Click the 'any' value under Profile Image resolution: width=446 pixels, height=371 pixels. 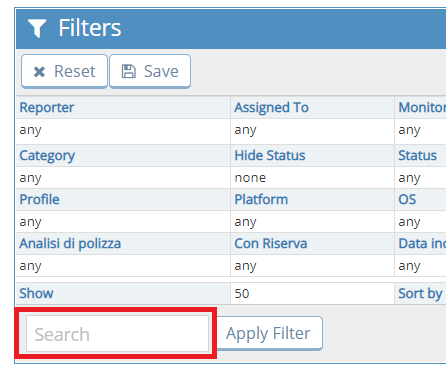(x=30, y=222)
